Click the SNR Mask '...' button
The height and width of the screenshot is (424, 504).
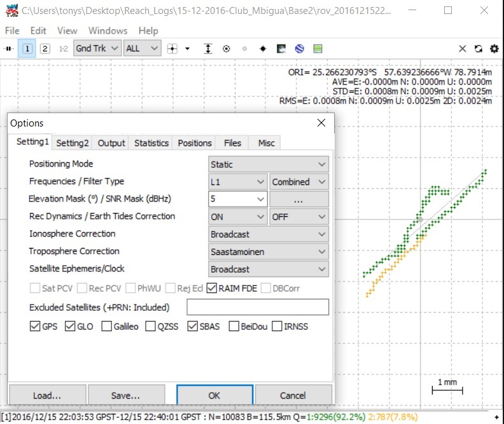[x=299, y=200]
